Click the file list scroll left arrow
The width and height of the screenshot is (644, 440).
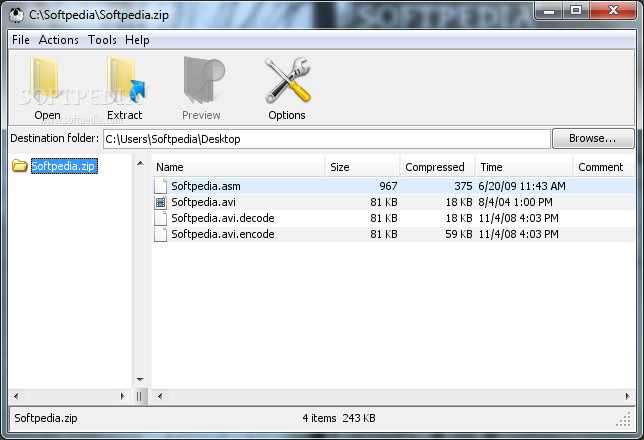click(x=160, y=396)
